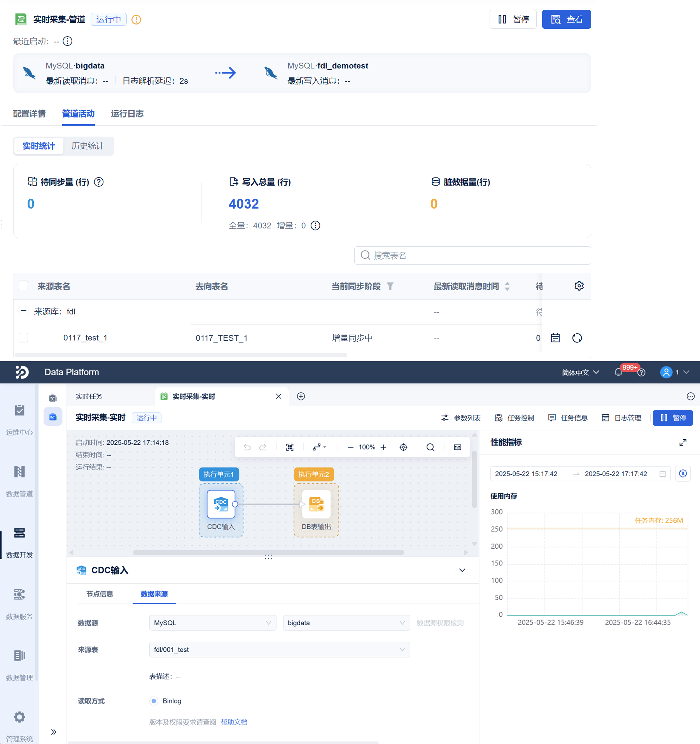Image resolution: width=700 pixels, height=744 pixels.
Task: Open 运维中心 in left sidebar
Action: (19, 420)
